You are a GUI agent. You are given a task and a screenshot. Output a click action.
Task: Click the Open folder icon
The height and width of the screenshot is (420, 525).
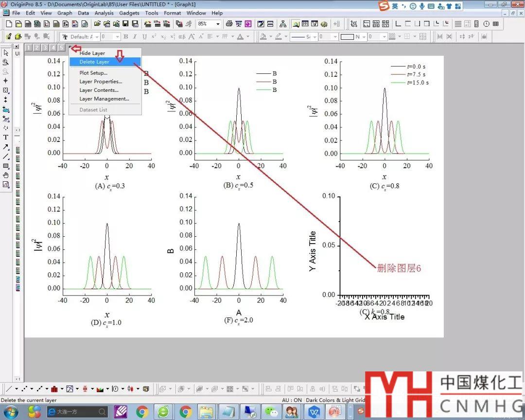point(97,24)
